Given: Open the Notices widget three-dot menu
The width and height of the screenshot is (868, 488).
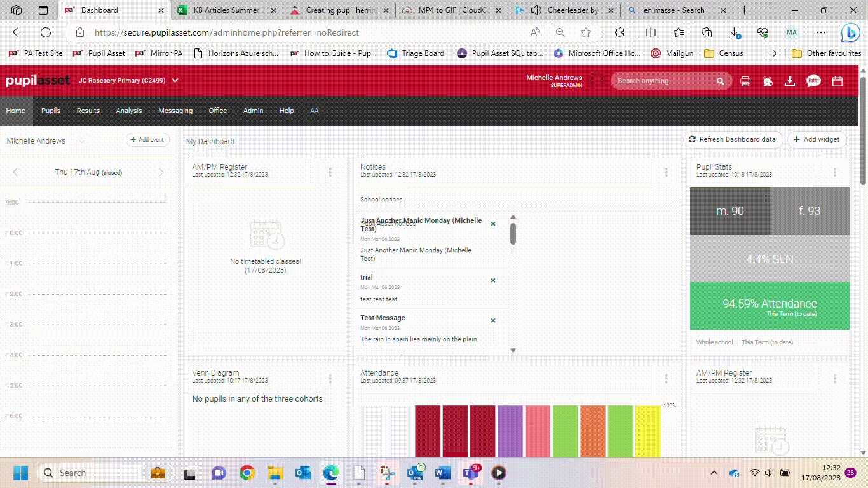Looking at the screenshot, I should (666, 172).
